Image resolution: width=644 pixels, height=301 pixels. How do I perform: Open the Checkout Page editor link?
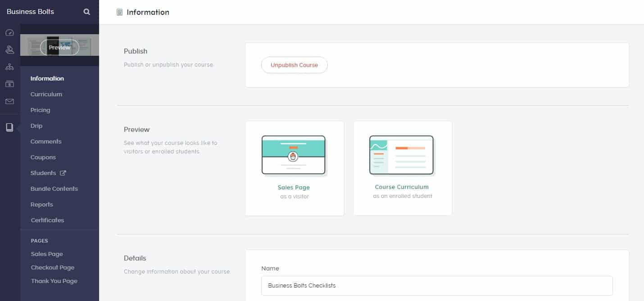pos(52,267)
